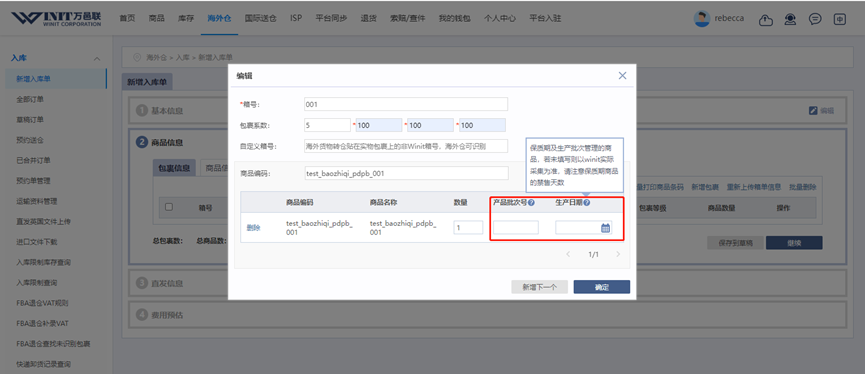This screenshot has width=865, height=374.
Task: Open 首页 in the top menu
Action: pos(127,18)
